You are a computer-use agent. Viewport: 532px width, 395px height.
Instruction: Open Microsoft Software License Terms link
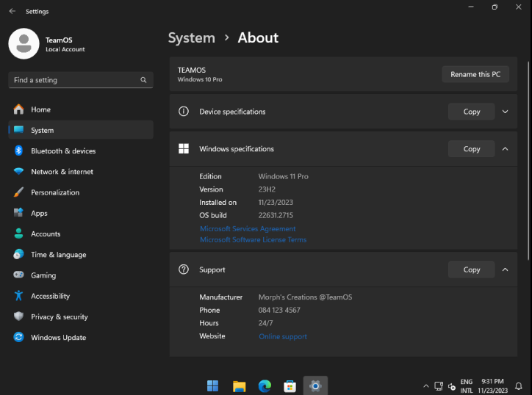tap(253, 239)
